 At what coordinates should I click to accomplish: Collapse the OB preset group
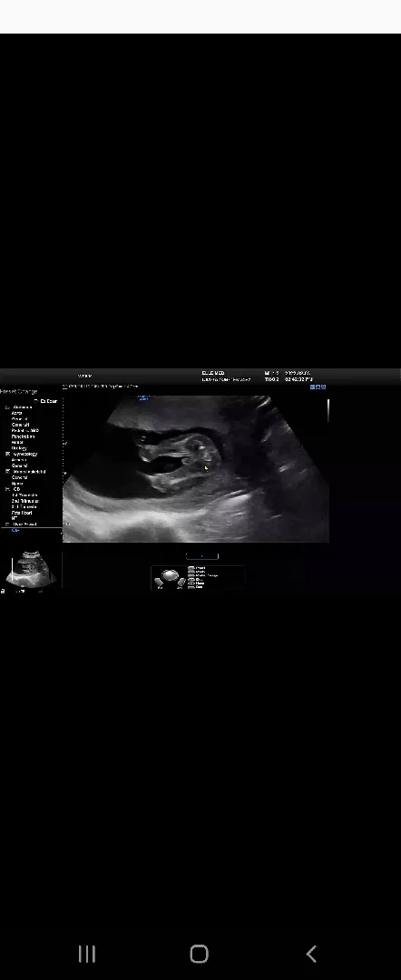point(7,489)
